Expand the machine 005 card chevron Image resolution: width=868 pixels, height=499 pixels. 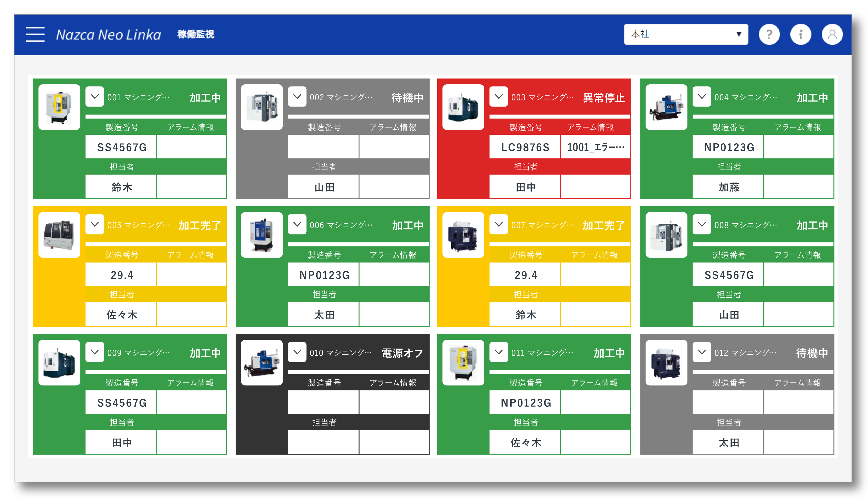point(95,225)
